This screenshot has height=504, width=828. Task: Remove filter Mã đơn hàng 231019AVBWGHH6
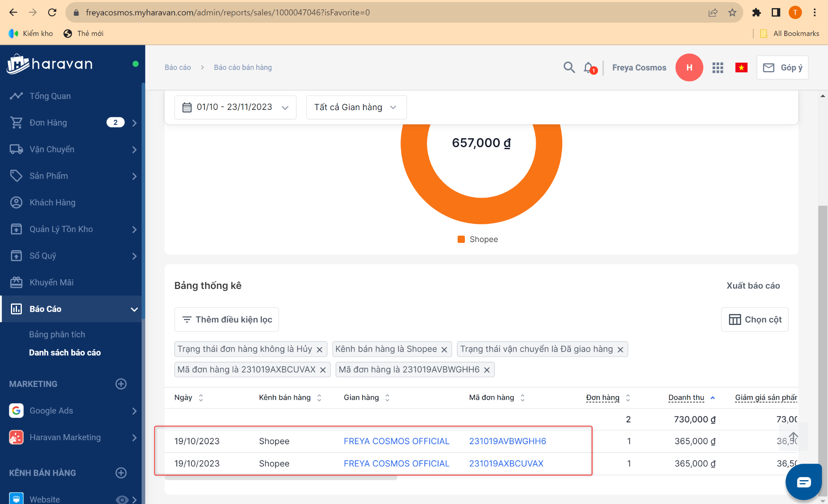tap(487, 370)
